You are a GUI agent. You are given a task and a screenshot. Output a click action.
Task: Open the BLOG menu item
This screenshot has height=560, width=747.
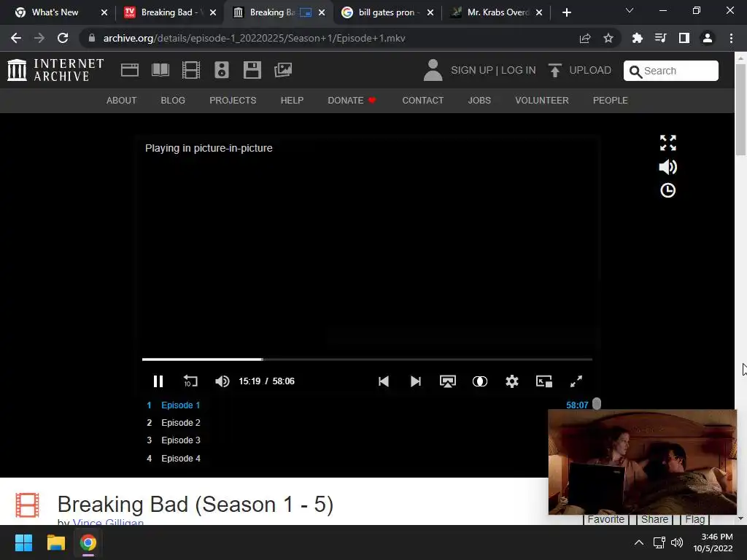pos(173,101)
